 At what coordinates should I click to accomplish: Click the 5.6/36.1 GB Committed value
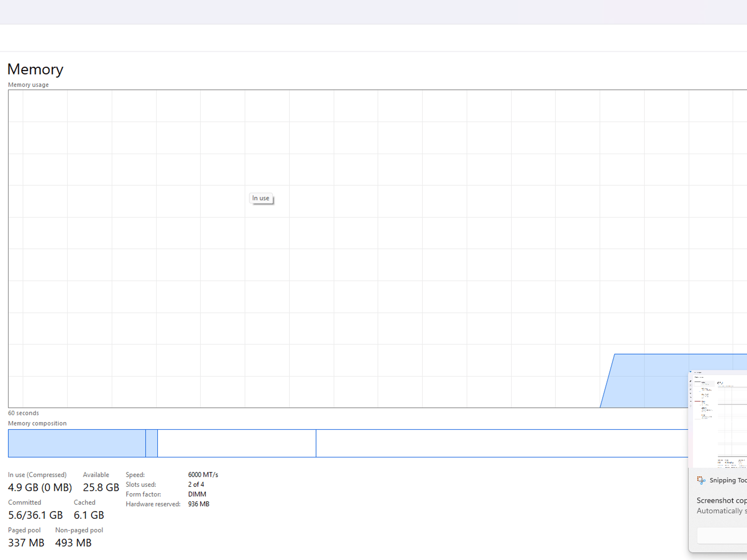tap(35, 515)
